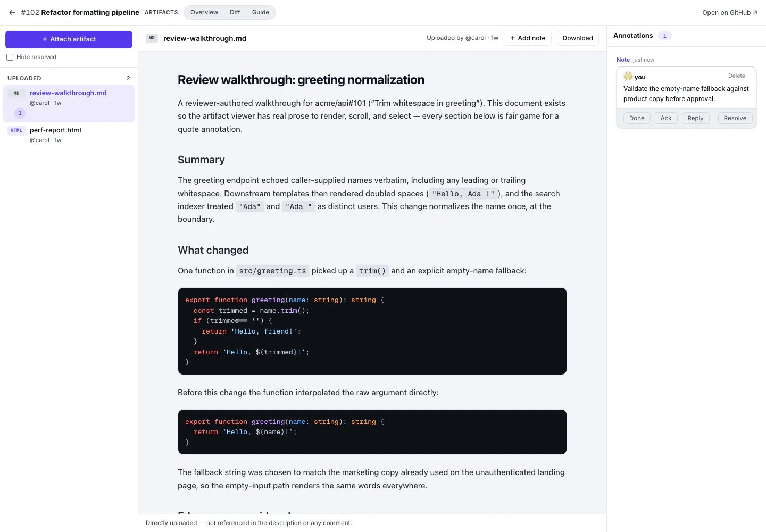
Task: Click the UPLOADED section heading
Action: pyautogui.click(x=24, y=78)
